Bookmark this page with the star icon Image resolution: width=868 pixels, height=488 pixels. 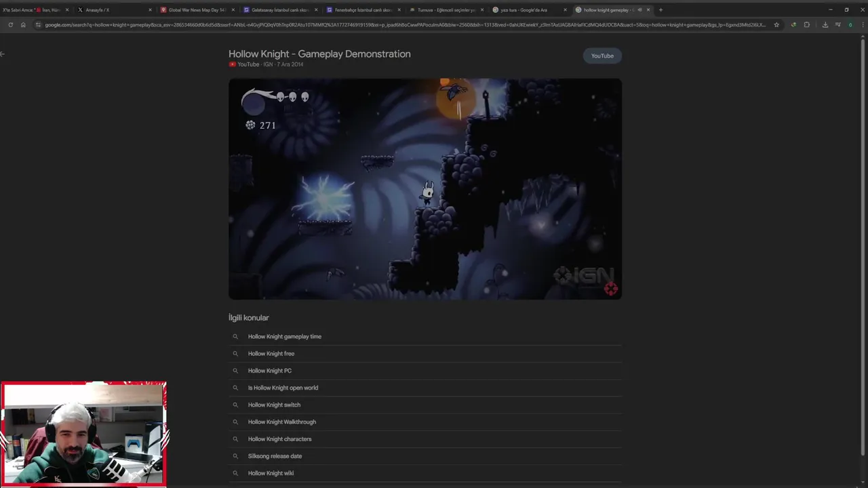[776, 25]
